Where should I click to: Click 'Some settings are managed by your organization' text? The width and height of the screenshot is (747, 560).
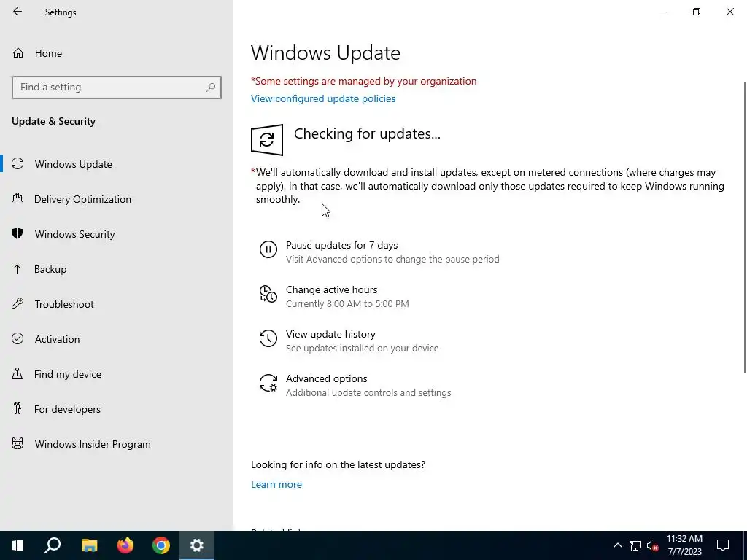(364, 81)
